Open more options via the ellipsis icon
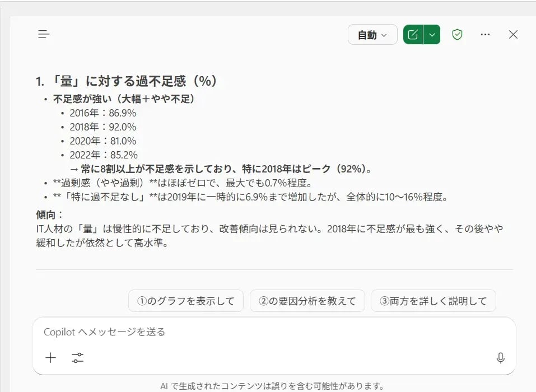 (x=485, y=34)
